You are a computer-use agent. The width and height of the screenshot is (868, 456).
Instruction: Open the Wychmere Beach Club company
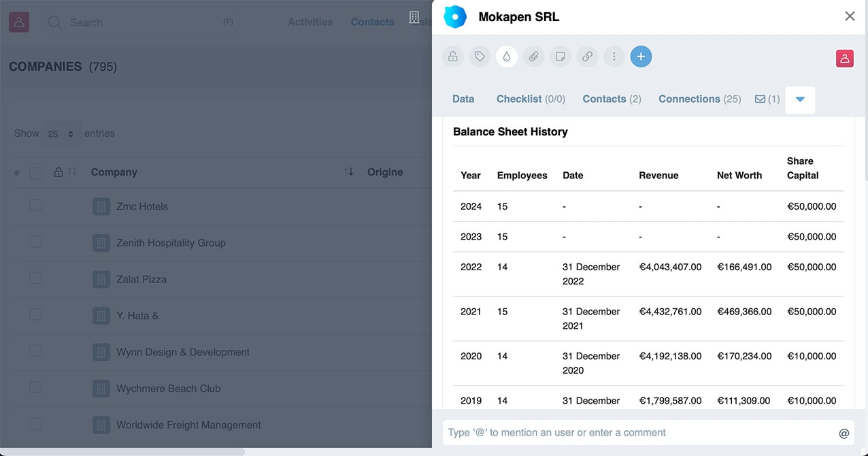tap(168, 389)
